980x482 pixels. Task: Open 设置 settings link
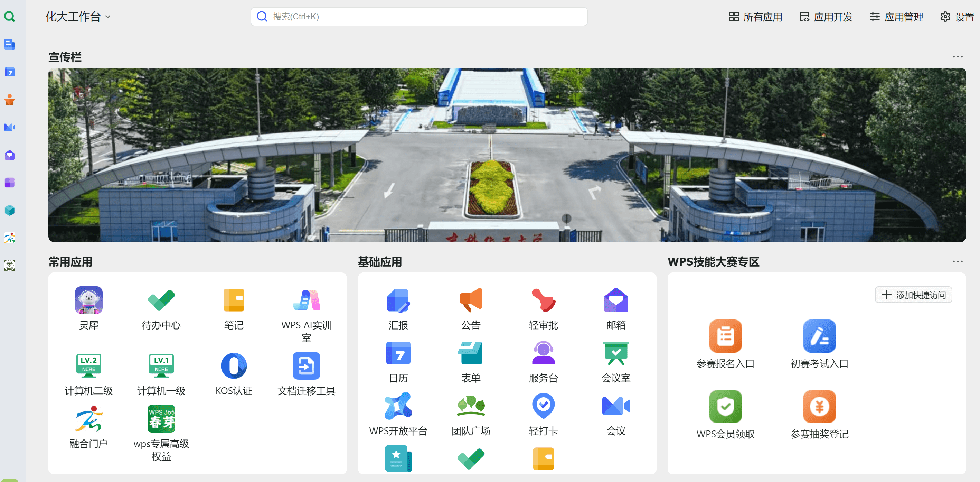pos(957,17)
